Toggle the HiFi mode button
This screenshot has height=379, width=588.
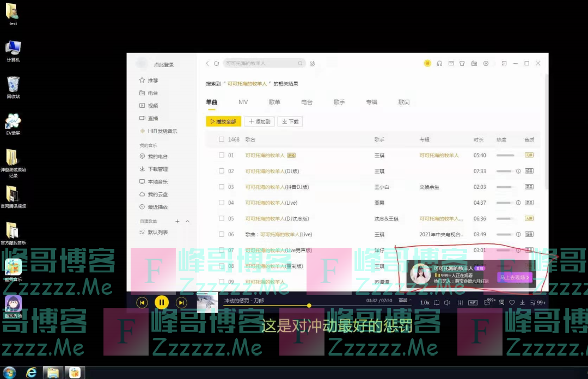point(473,302)
